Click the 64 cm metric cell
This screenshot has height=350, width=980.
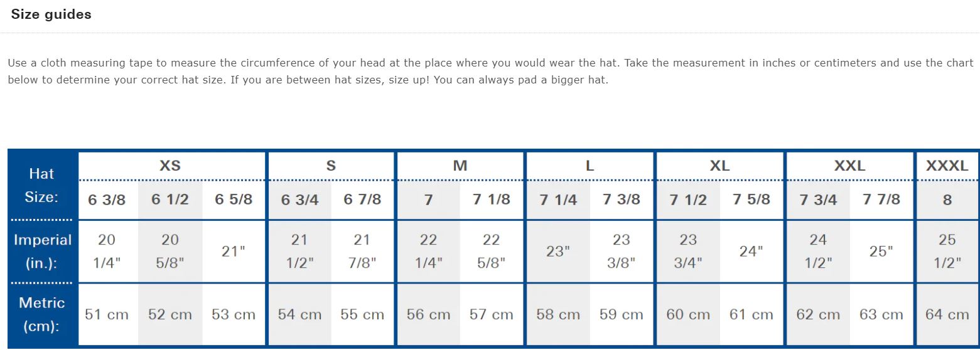coord(947,314)
